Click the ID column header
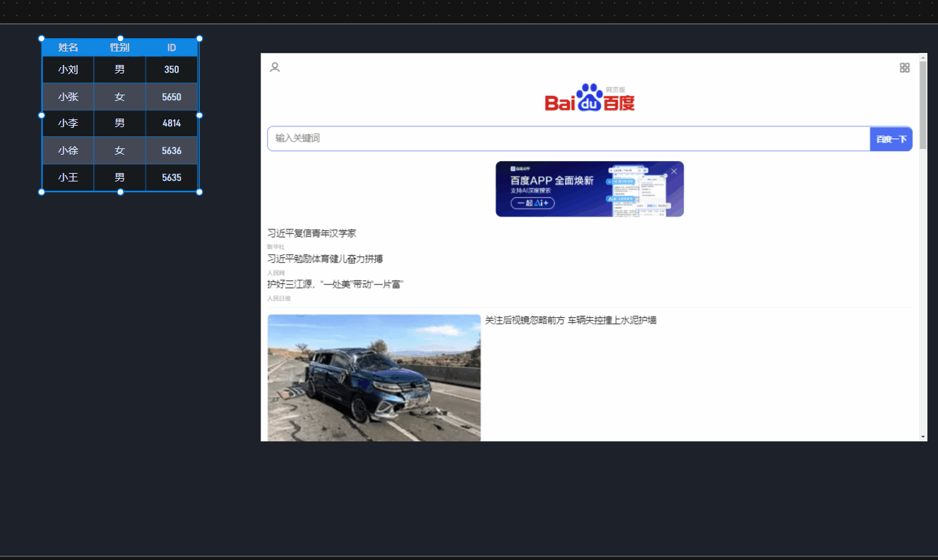The height and width of the screenshot is (560, 938). (x=172, y=48)
